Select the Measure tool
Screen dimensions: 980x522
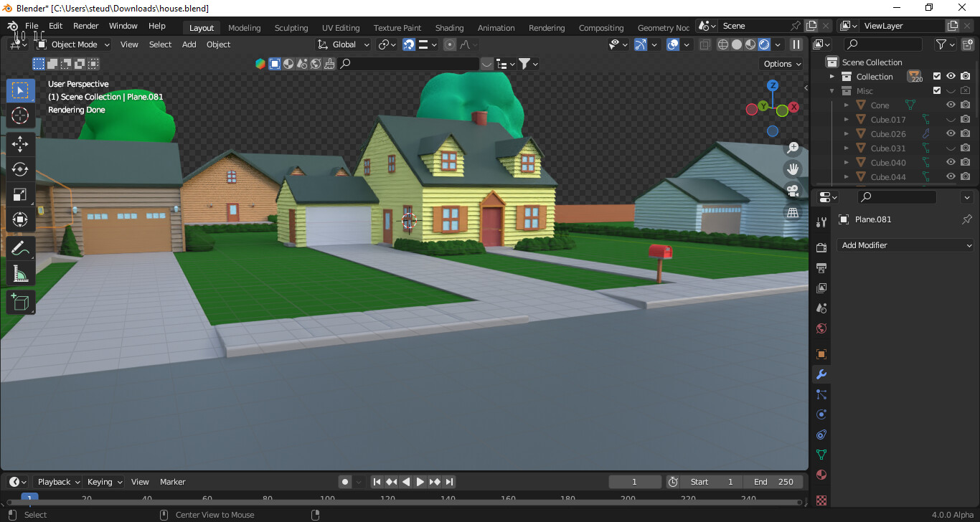pos(20,274)
